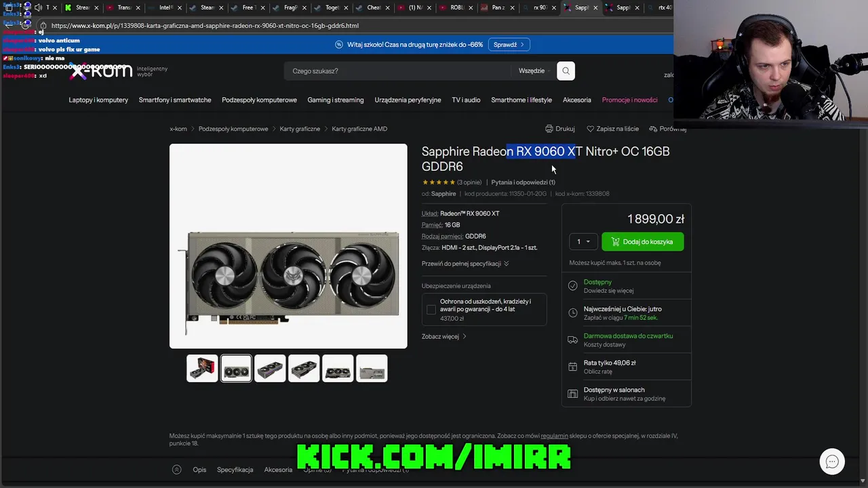The height and width of the screenshot is (488, 868).
Task: Click the Sapphire brand link
Action: pos(443,194)
